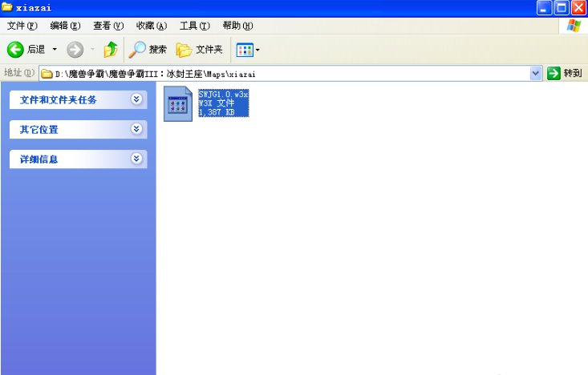The height and width of the screenshot is (375, 588).
Task: Expand the 其它位置 panel
Action: pyautogui.click(x=79, y=129)
